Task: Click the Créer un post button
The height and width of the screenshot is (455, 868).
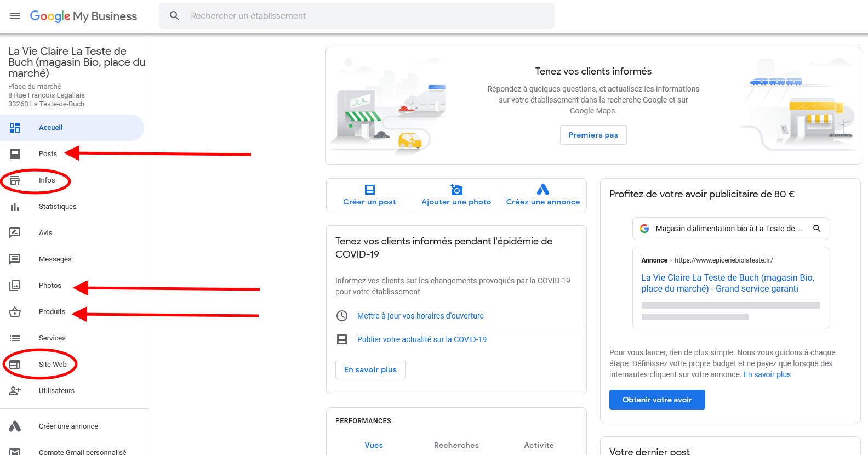Action: 369,195
